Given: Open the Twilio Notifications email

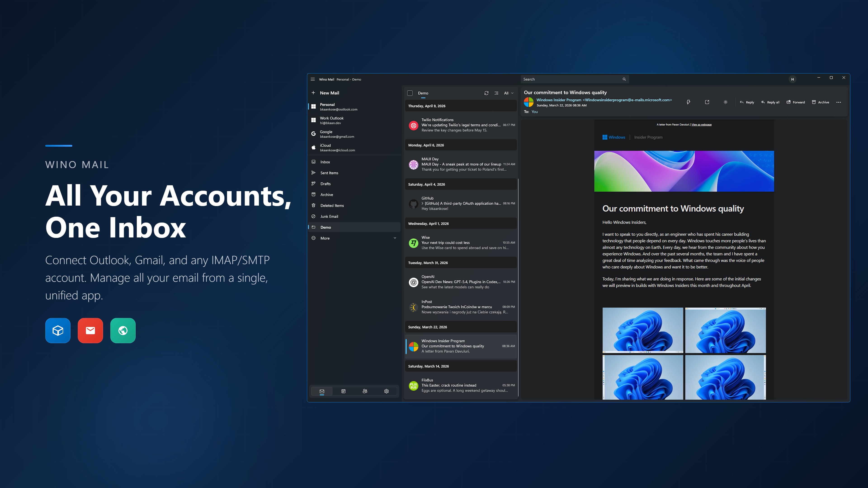Looking at the screenshot, I should (461, 125).
